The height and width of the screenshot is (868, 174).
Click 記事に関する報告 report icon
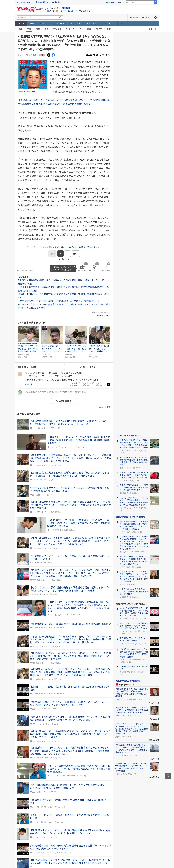[26, 270]
